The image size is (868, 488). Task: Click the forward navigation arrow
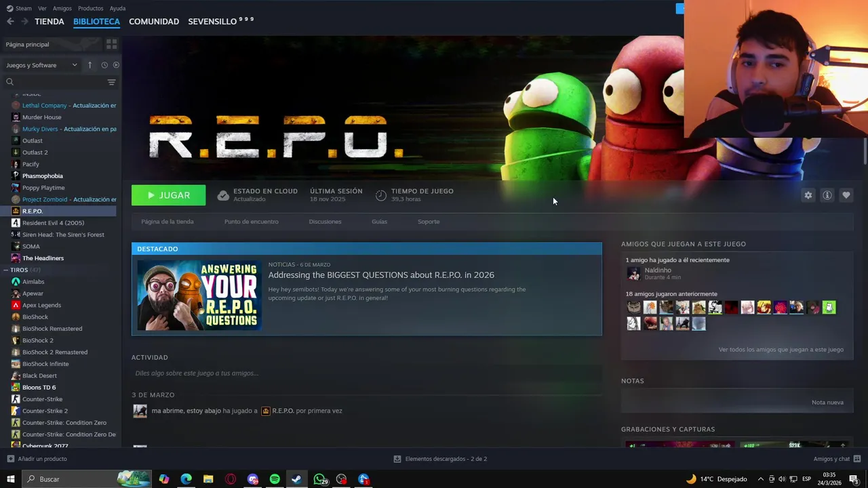24,22
